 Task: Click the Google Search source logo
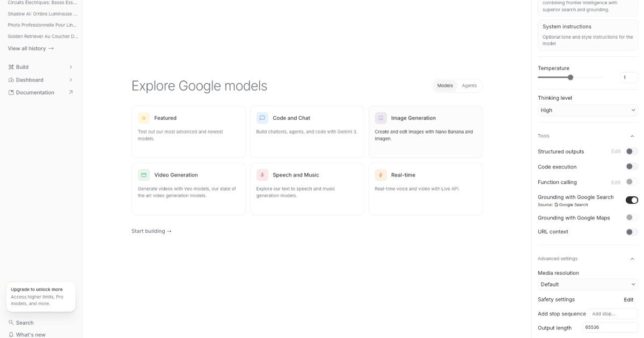557,205
